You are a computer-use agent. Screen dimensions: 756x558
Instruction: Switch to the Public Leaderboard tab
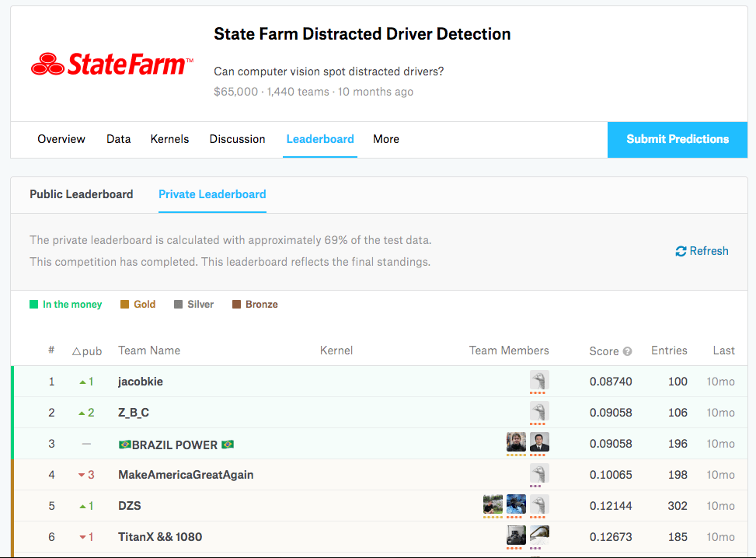click(82, 194)
